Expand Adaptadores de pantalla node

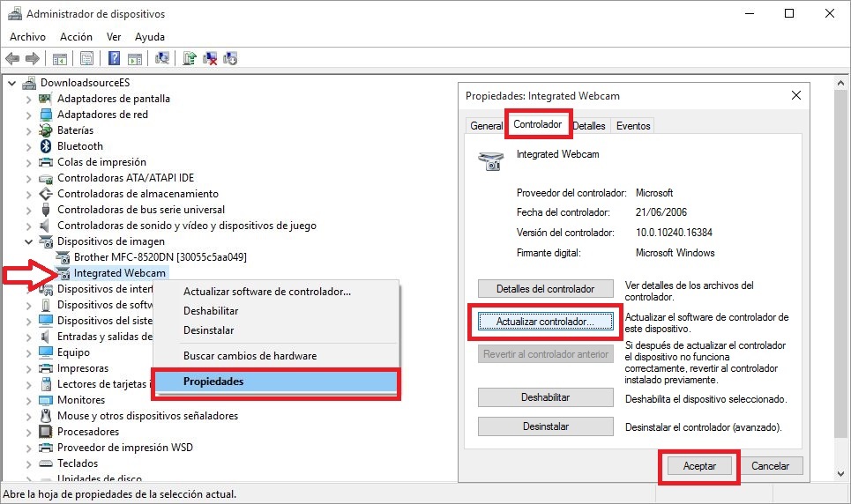pyautogui.click(x=29, y=100)
